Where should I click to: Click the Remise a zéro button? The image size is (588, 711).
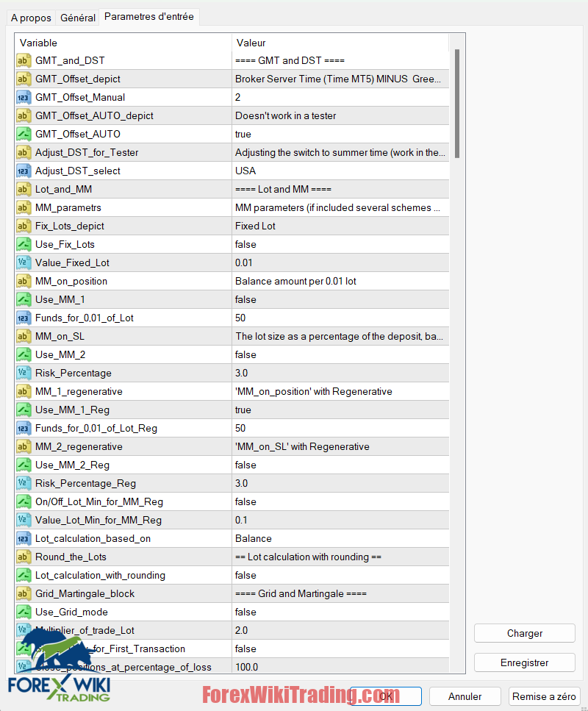coord(544,696)
